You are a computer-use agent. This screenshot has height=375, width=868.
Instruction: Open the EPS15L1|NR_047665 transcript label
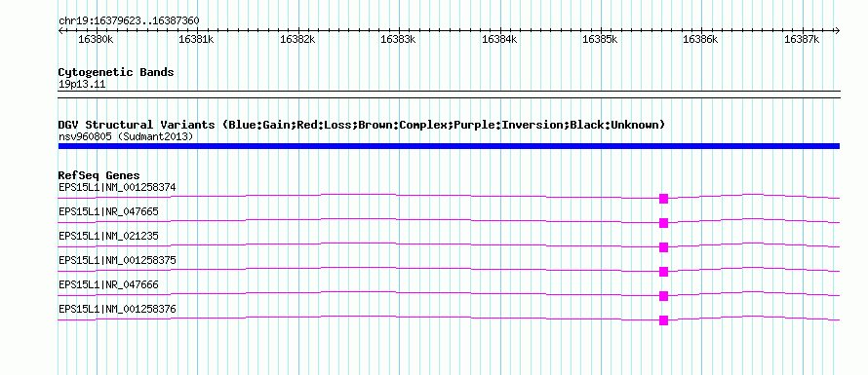click(108, 211)
